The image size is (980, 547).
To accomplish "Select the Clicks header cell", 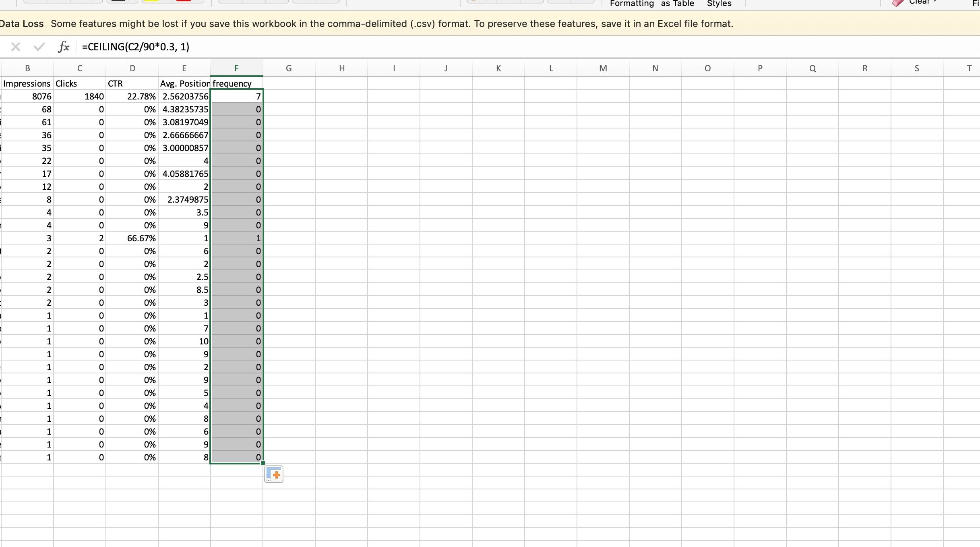I will [x=80, y=83].
